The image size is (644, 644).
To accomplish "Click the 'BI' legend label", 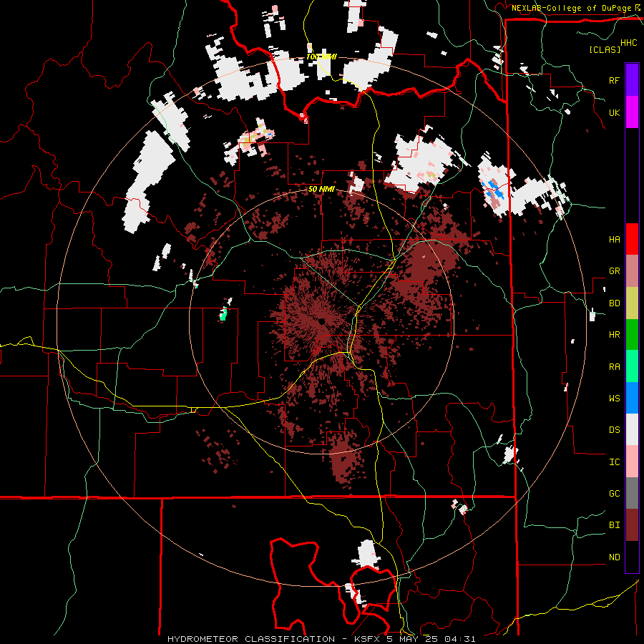I will point(614,525).
